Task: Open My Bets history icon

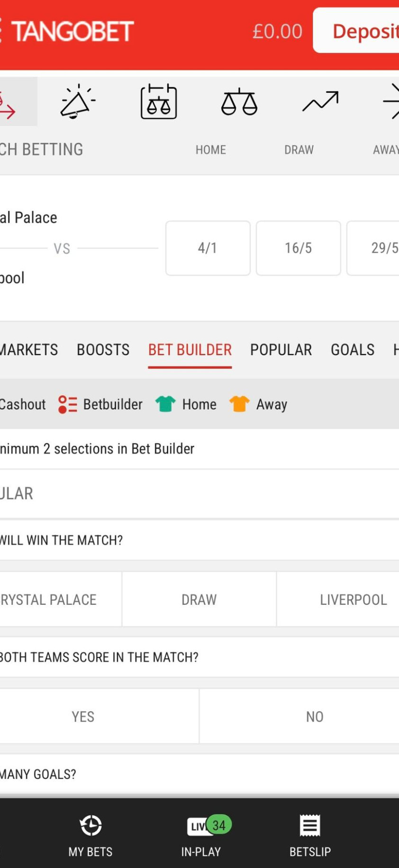Action: 91,825
